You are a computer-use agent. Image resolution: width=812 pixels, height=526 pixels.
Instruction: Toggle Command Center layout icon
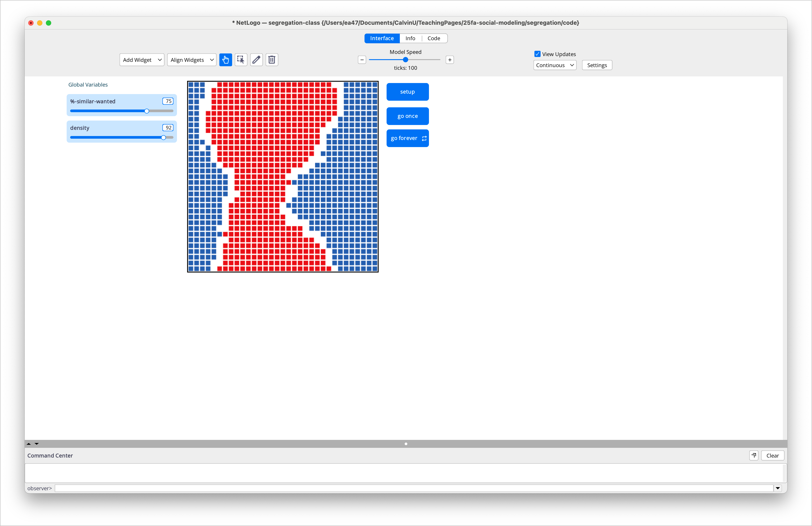[x=754, y=455]
